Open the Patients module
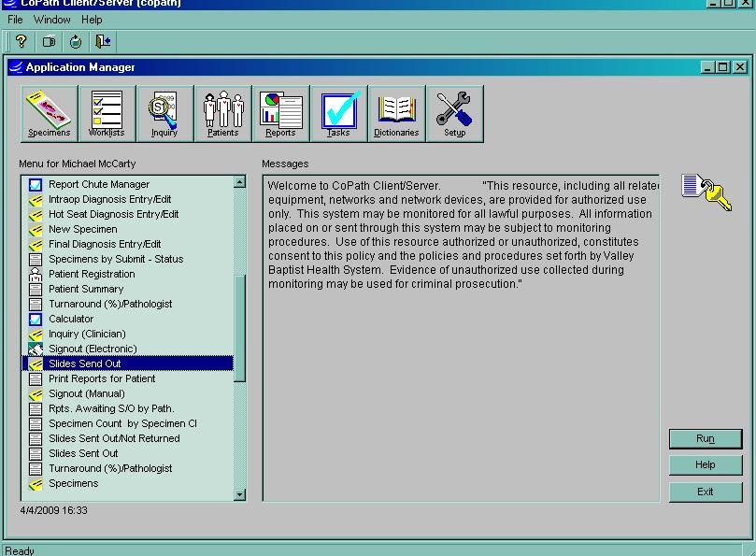The width and height of the screenshot is (756, 556). [222, 112]
